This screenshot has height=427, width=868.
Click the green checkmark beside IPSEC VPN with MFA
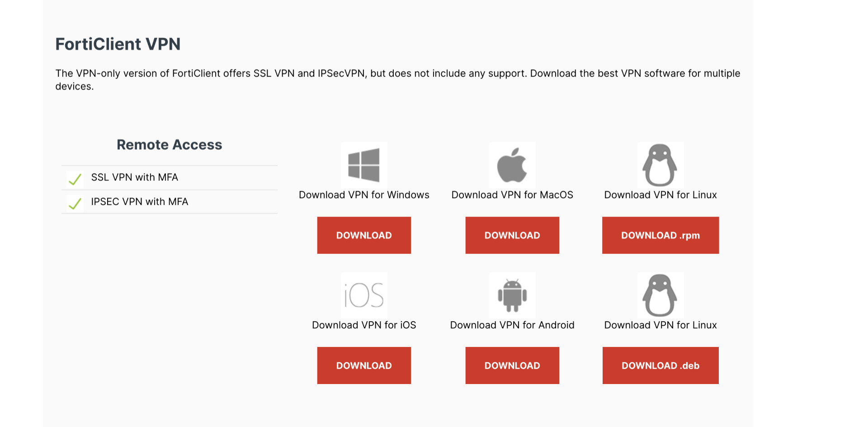[x=75, y=203]
